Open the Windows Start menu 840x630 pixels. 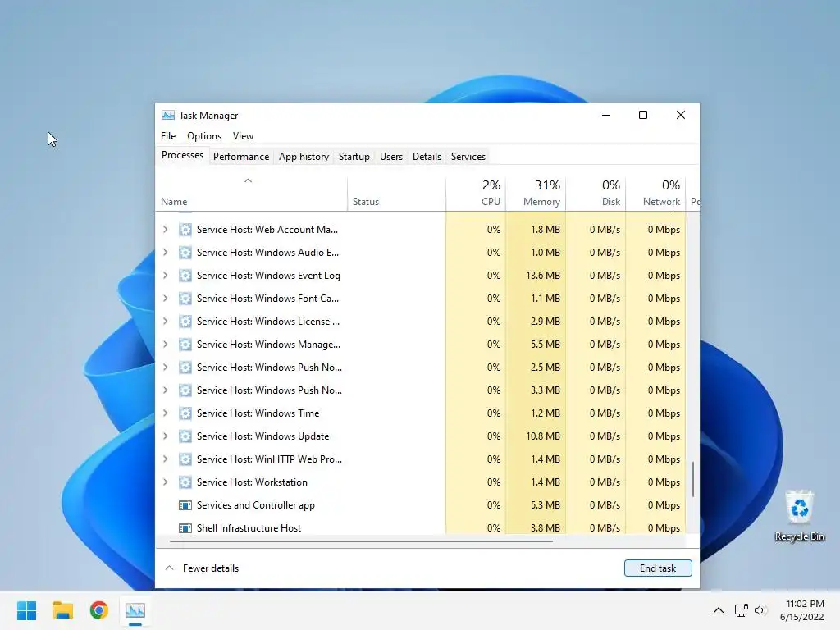27,610
